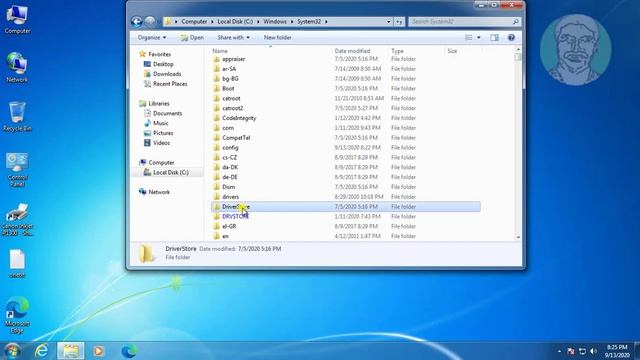Open the Control Panel desktop icon
The image size is (640, 360).
coord(17,170)
